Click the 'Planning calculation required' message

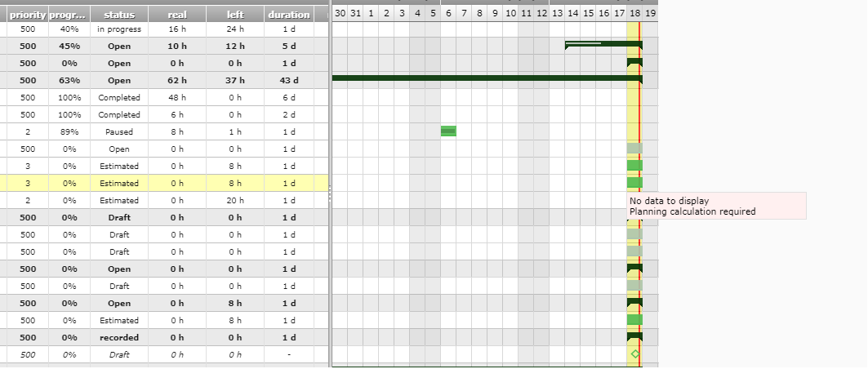pos(692,211)
